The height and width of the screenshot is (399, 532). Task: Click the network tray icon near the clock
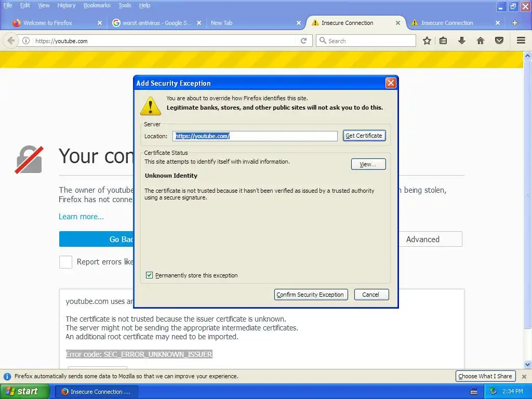click(x=494, y=392)
